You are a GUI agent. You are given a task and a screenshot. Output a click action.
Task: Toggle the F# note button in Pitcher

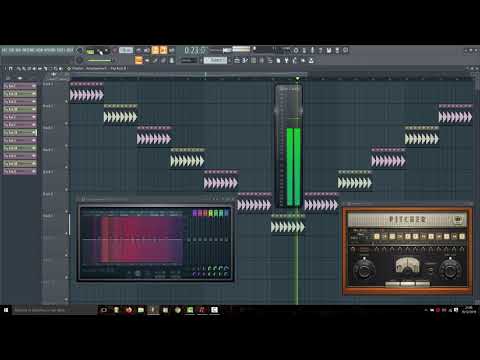[x=423, y=236]
